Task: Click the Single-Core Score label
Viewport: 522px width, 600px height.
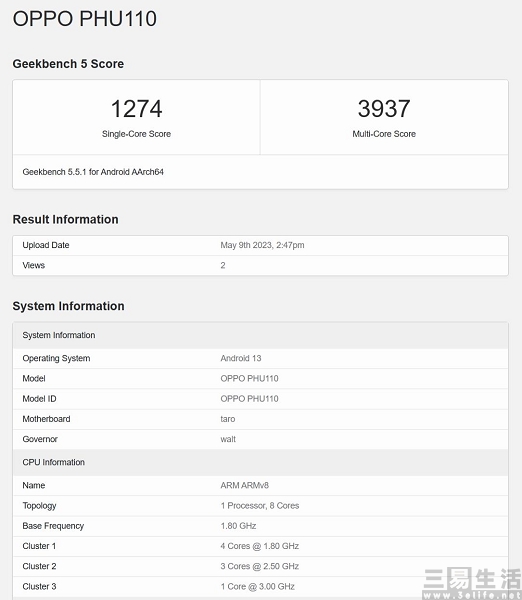Action: [136, 134]
